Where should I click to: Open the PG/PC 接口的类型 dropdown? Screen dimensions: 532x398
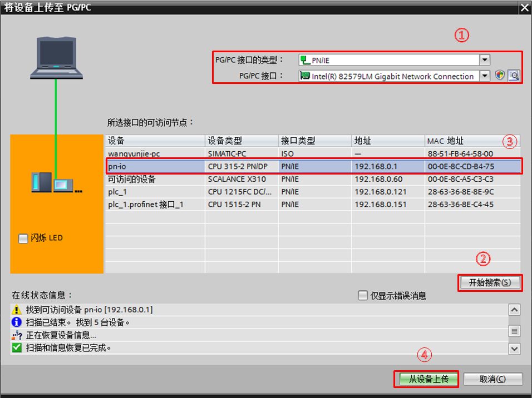[x=485, y=60]
